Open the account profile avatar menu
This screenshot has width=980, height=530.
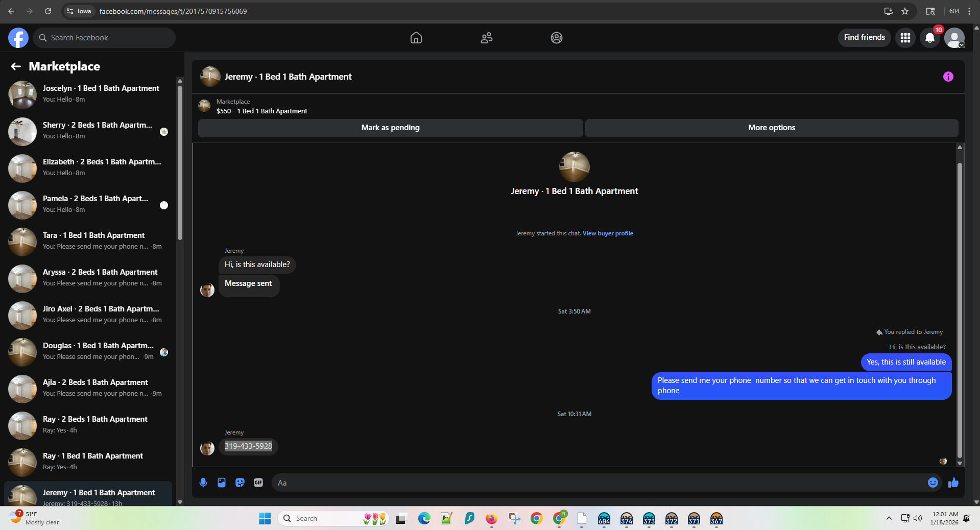[954, 38]
